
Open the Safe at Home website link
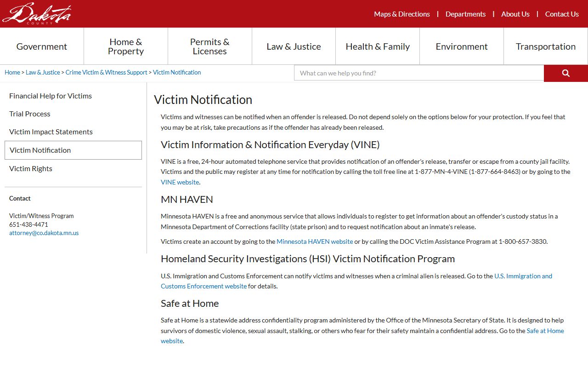(x=545, y=331)
